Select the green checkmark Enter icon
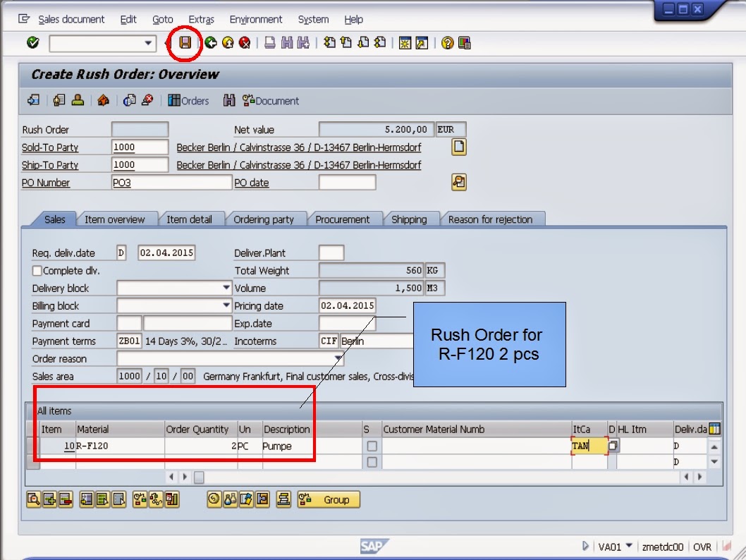The height and width of the screenshot is (560, 746). [x=33, y=43]
